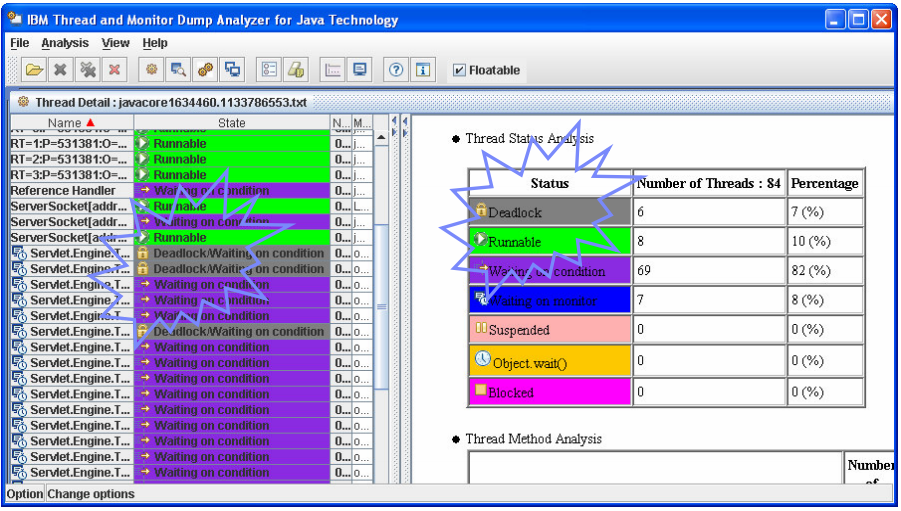
Task: Click the Waiting on monitor status cell
Action: tap(550, 300)
